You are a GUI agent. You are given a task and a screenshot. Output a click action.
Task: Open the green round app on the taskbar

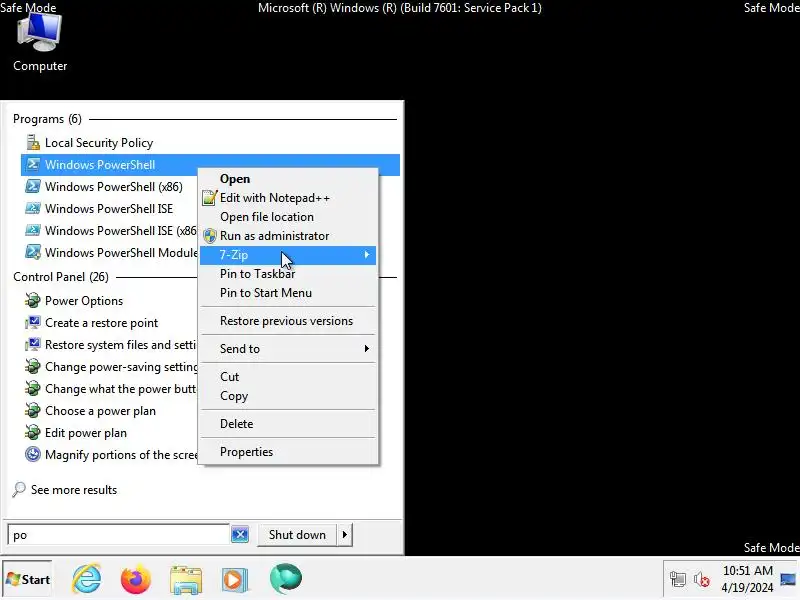(x=286, y=579)
